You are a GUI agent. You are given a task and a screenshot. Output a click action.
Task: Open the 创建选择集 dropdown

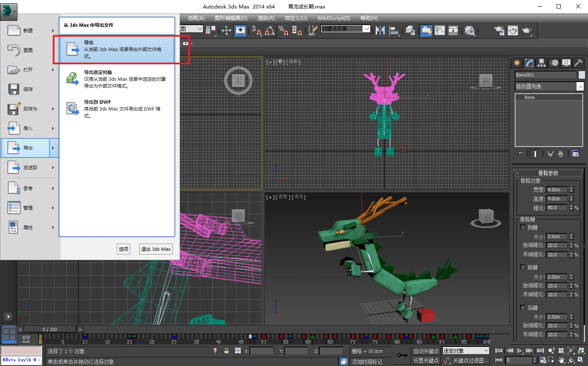click(346, 28)
